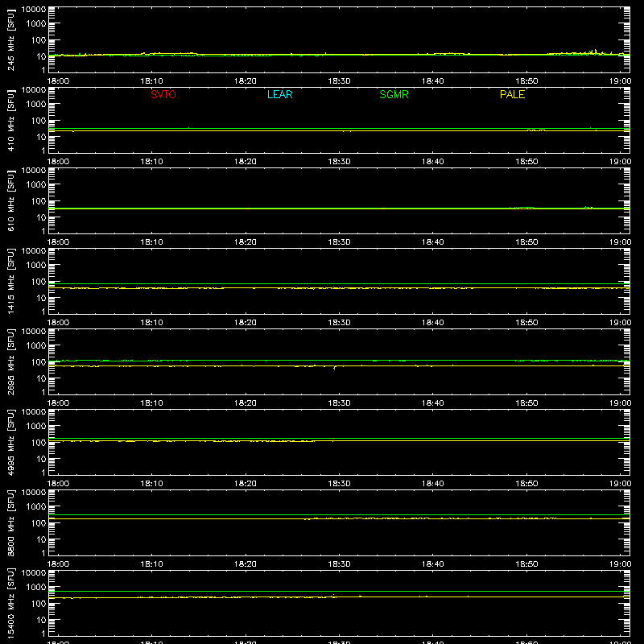Click 19:00 tick under the 245 MHz plot
This screenshot has height=644, width=644.
tap(620, 81)
